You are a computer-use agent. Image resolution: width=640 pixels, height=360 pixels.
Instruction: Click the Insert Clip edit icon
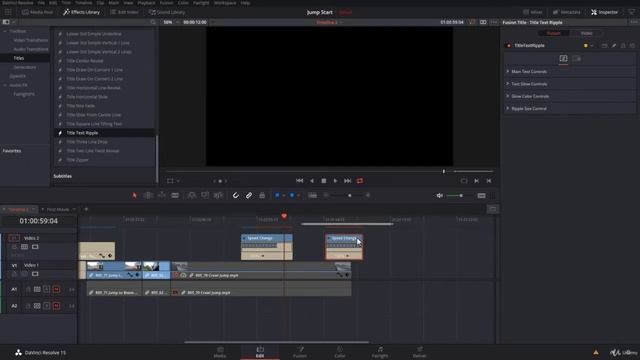pyautogui.click(x=191, y=196)
